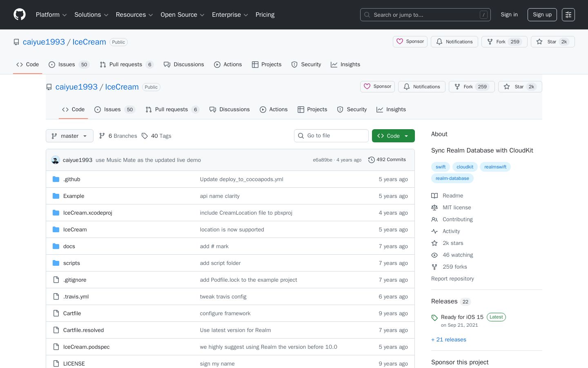Open the Enterprise dropdown
Viewport: 588px width, 368px height.
point(230,15)
